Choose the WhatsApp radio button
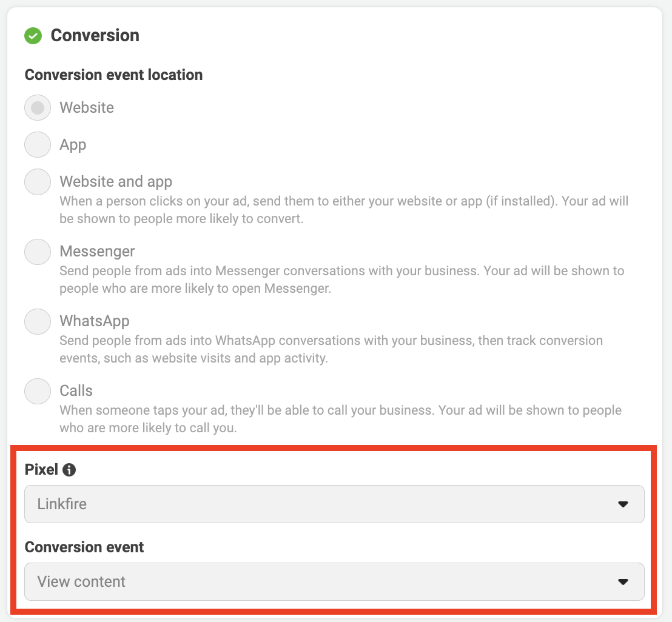This screenshot has height=622, width=672. 38,321
